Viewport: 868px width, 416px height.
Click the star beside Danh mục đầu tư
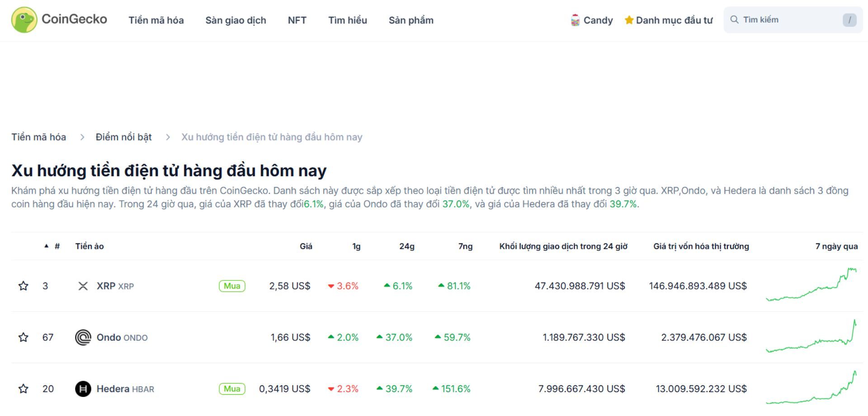(x=628, y=20)
